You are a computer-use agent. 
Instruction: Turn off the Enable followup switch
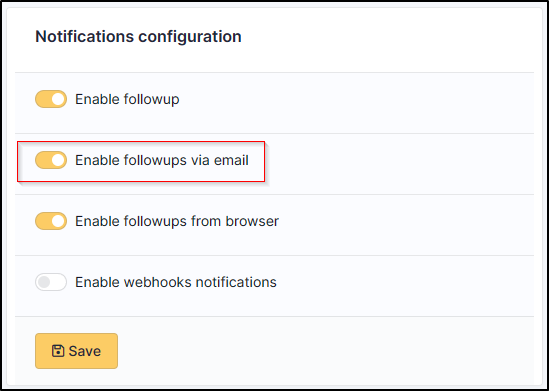tap(51, 99)
